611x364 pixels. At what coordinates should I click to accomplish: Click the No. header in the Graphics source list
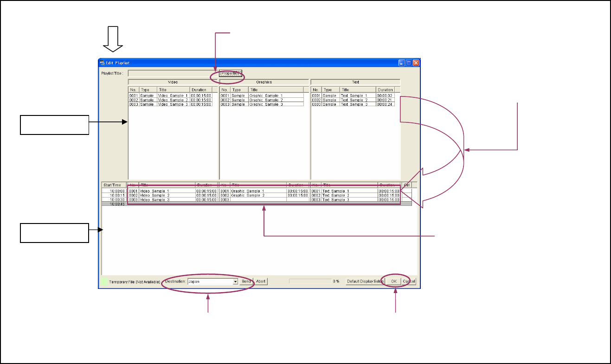coord(225,89)
